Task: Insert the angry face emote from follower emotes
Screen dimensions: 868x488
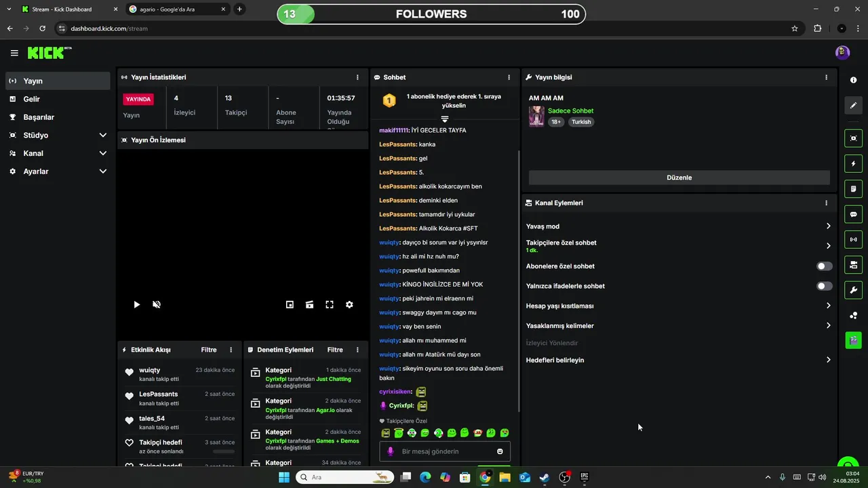Action: click(386, 432)
